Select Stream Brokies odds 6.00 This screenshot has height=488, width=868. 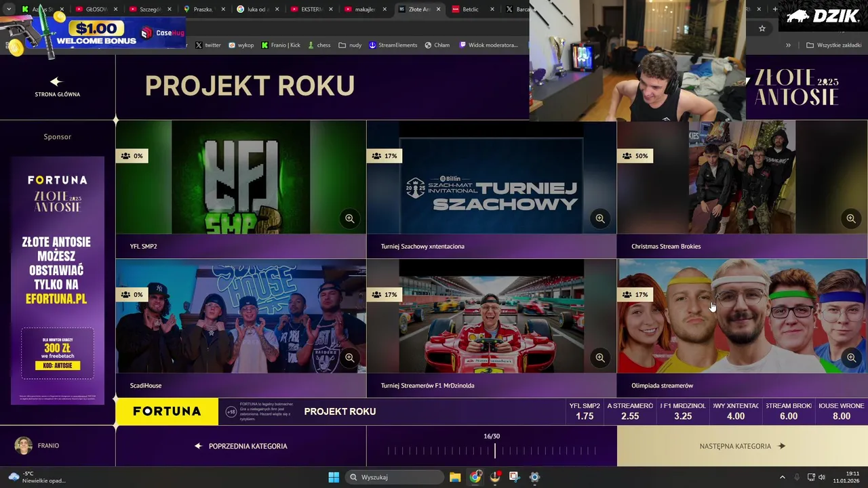(789, 411)
